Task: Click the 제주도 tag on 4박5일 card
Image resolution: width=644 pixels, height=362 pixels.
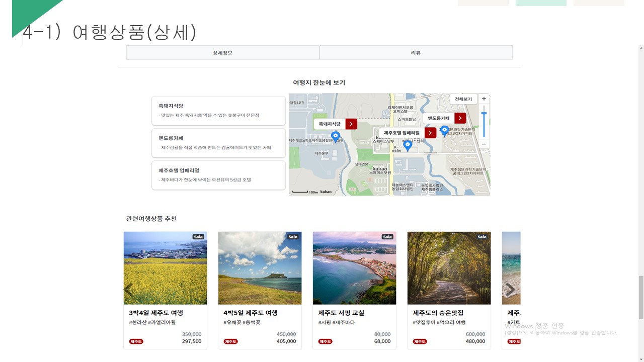Action: [x=231, y=341]
